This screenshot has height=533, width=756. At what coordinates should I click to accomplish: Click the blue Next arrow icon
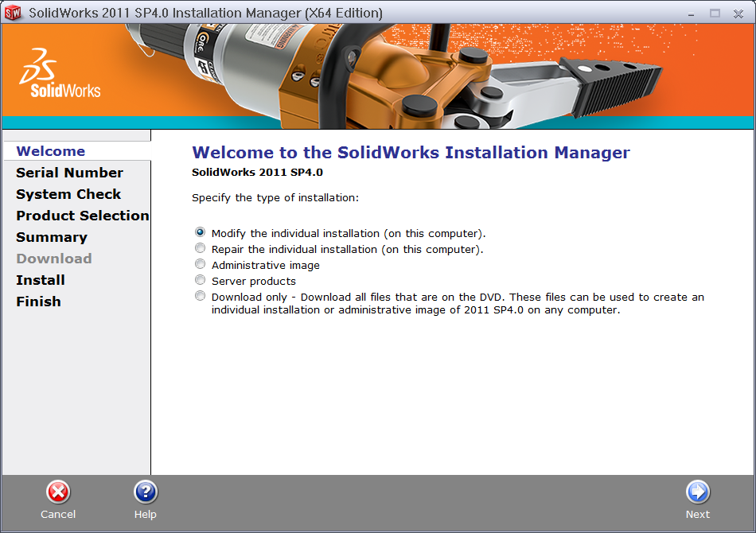pos(698,492)
